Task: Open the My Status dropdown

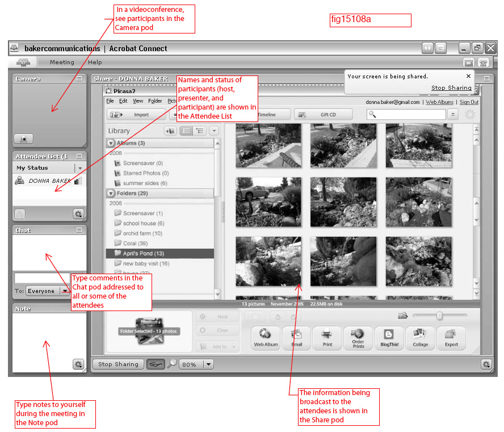Action: pyautogui.click(x=80, y=168)
